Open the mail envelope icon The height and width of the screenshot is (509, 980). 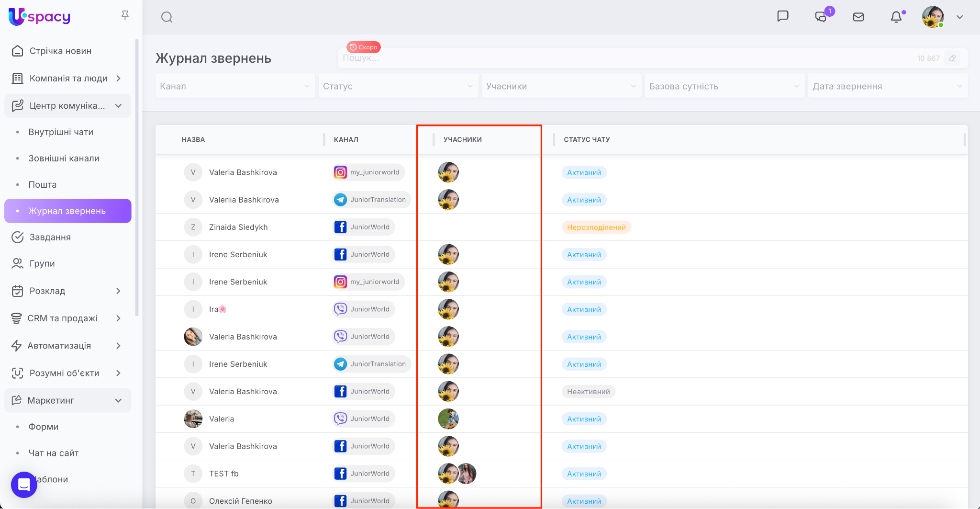pyautogui.click(x=858, y=17)
